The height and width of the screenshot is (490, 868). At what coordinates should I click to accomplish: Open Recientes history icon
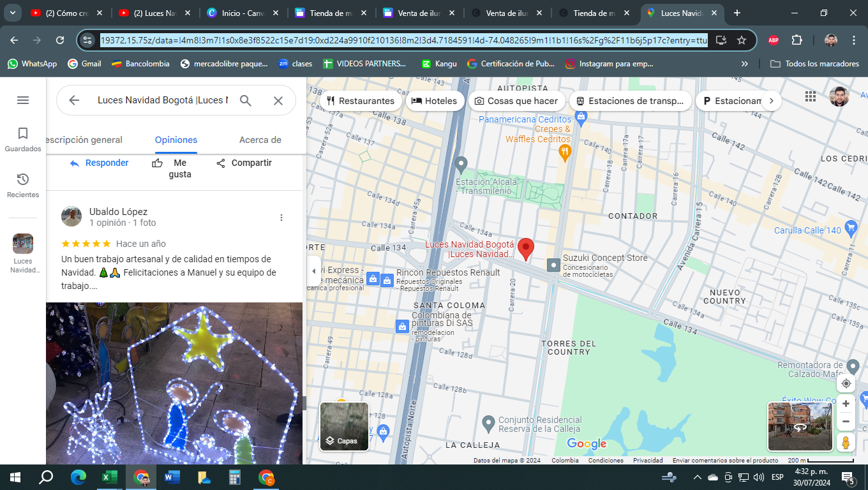(x=23, y=179)
